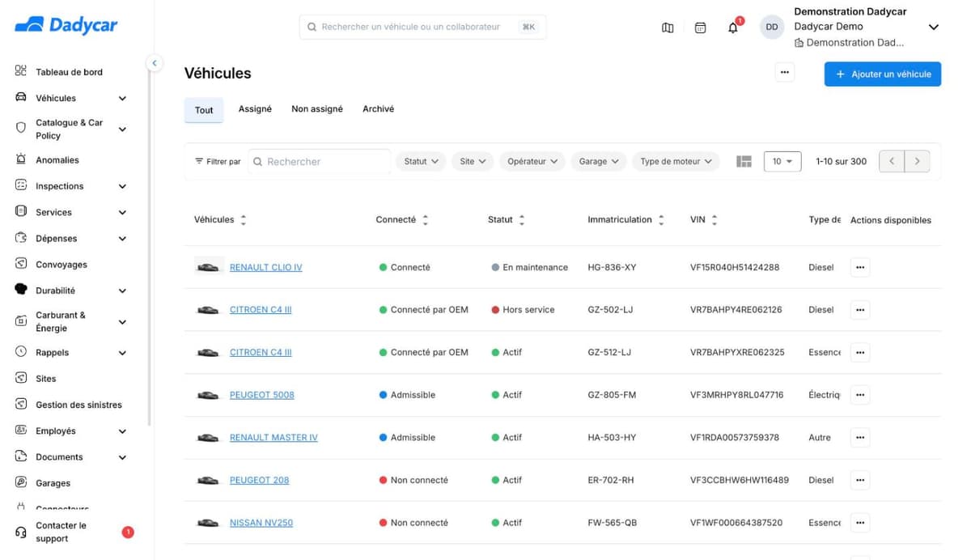This screenshot has height=560, width=971.
Task: Open actions menu for RENAULT MASTER IV row
Action: [x=860, y=437]
